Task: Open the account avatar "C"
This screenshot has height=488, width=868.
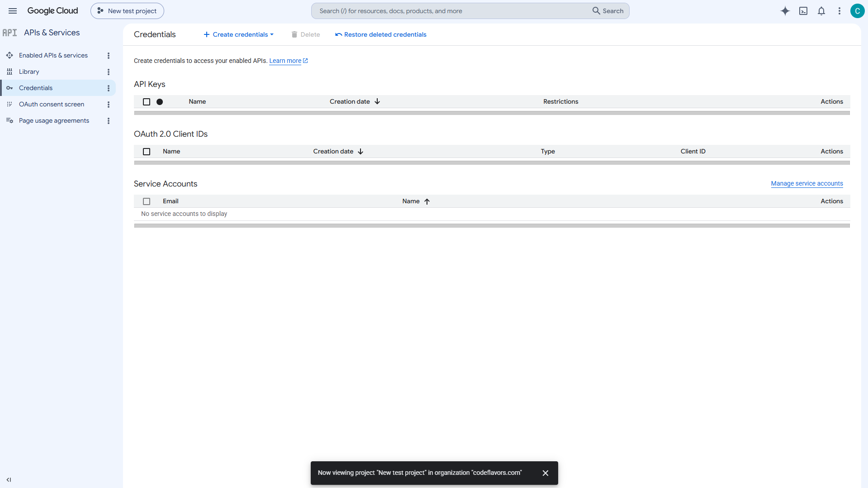Action: click(857, 11)
